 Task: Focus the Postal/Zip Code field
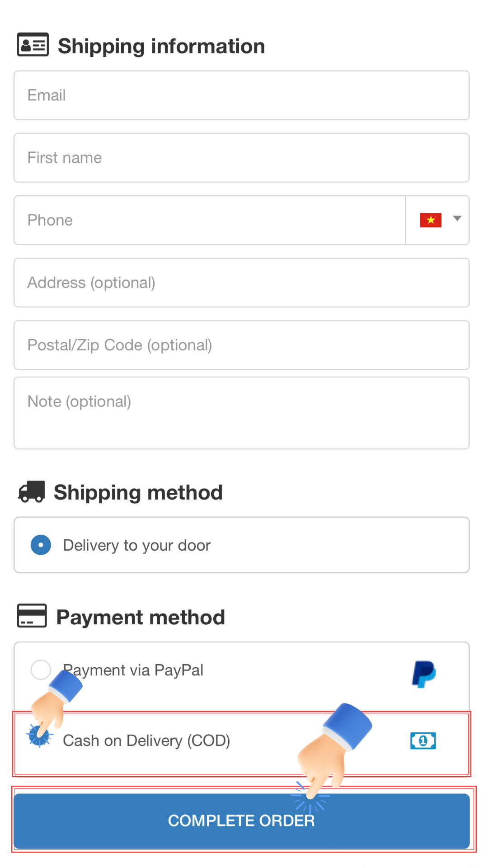point(241,345)
